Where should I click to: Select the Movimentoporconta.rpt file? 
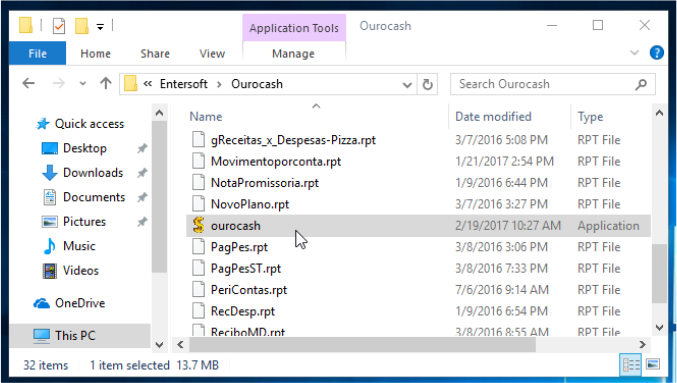coord(275,161)
